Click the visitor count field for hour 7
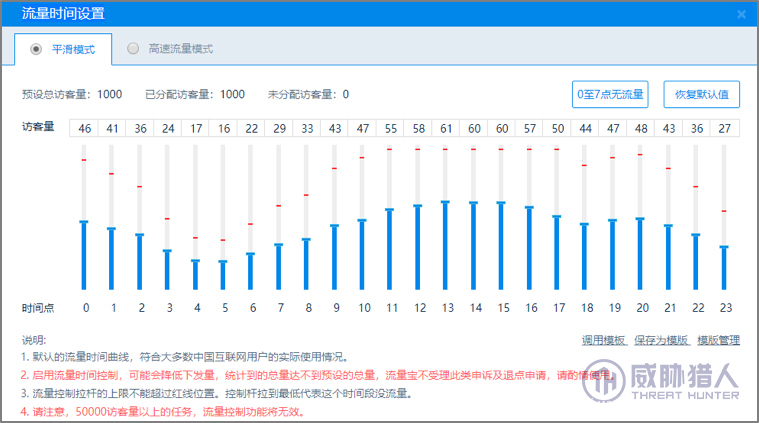Screen dimensions: 759x423 click(279, 128)
